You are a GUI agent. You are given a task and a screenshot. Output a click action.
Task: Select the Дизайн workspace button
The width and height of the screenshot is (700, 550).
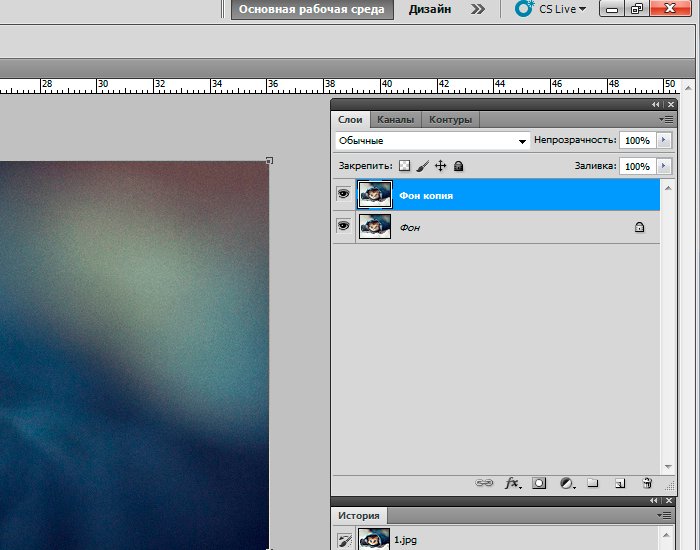click(430, 9)
